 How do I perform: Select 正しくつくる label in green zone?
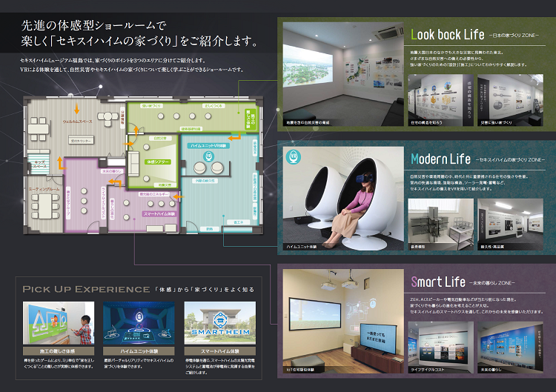pyautogui.click(x=213, y=106)
